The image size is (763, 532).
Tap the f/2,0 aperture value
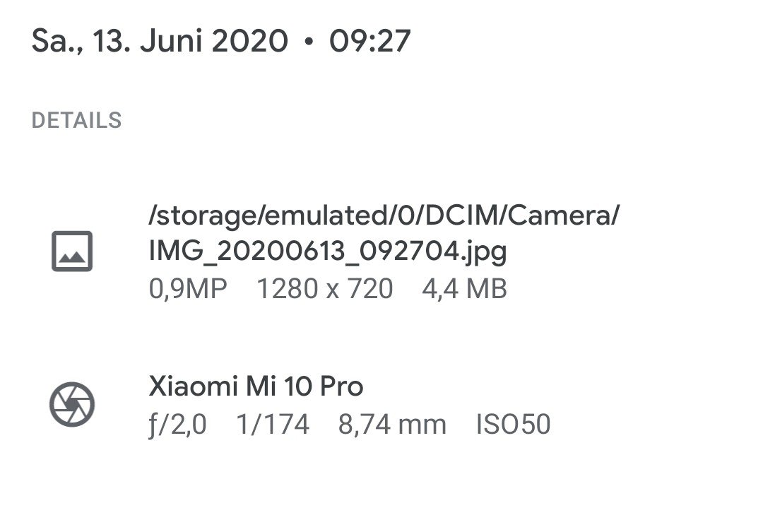[x=177, y=425]
